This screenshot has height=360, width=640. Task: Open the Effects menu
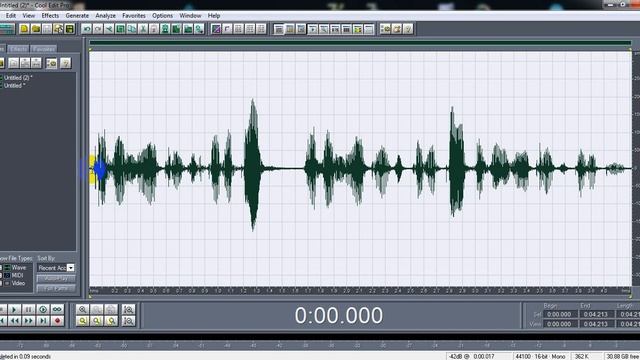[50, 16]
